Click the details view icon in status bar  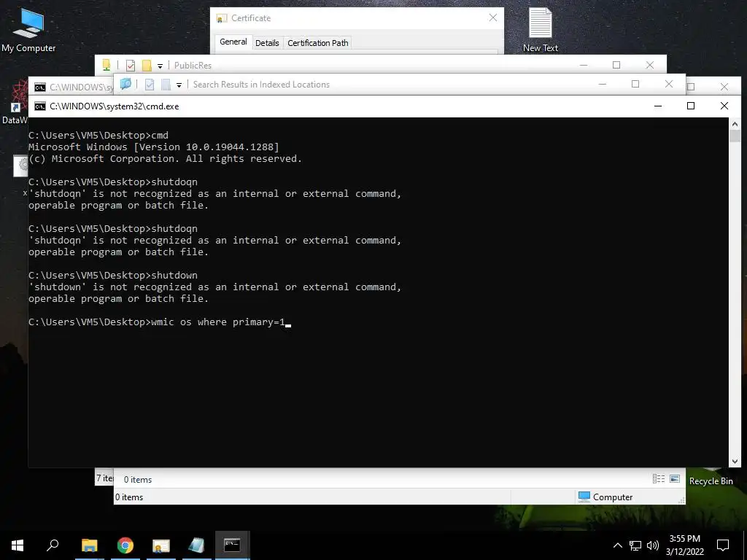[659, 478]
